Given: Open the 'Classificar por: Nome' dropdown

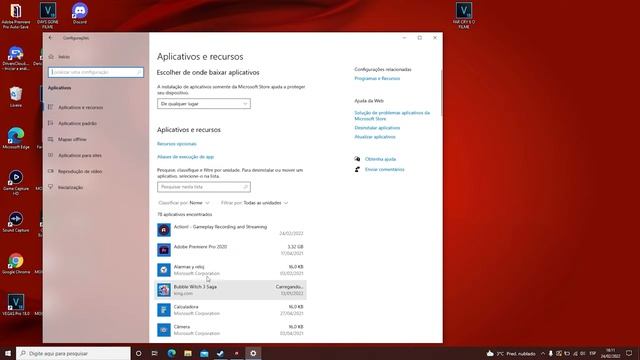Looking at the screenshot, I should (x=184, y=203).
